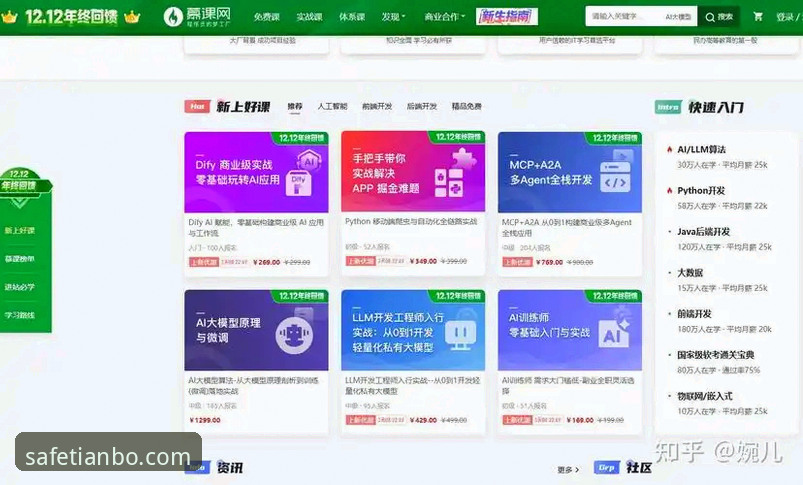Image resolution: width=803 pixels, height=485 pixels.
Task: Click the Hot tag icon
Action: pos(197,107)
